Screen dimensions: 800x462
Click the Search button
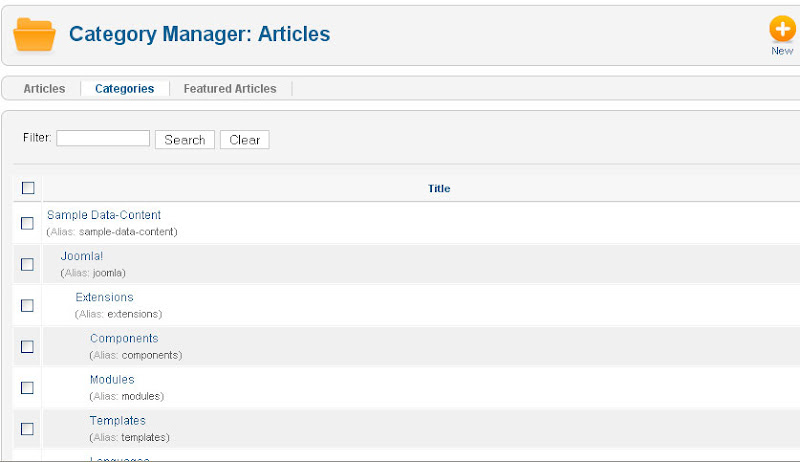click(x=185, y=140)
